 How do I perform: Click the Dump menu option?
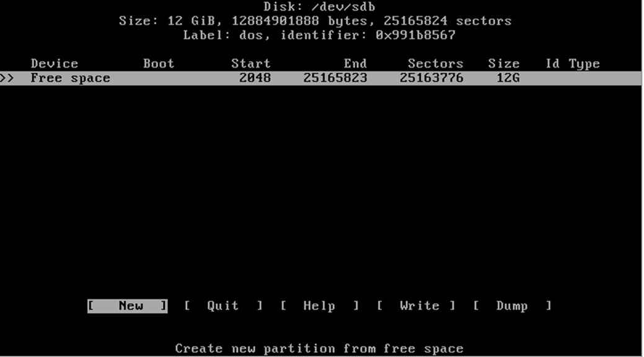click(x=512, y=306)
